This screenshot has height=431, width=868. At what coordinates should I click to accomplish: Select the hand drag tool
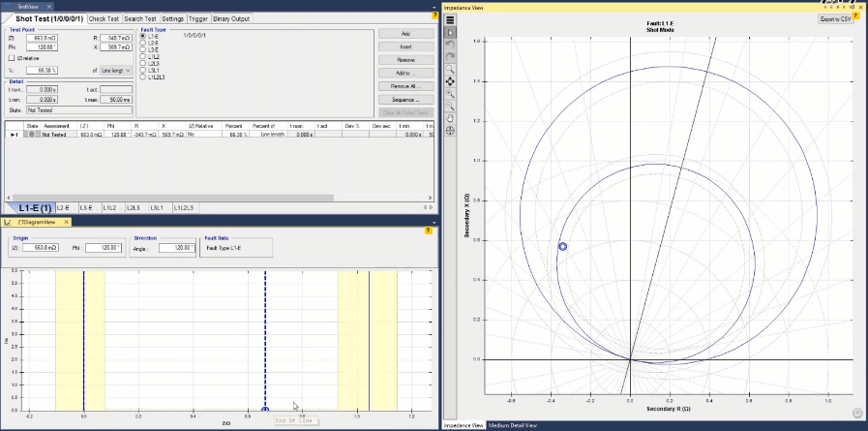450,117
